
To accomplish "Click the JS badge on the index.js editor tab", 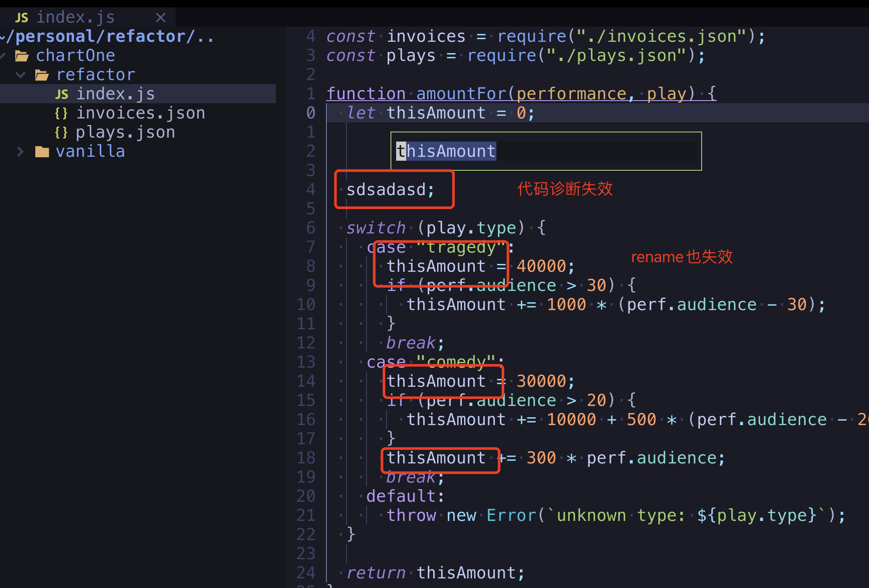I will click(21, 17).
